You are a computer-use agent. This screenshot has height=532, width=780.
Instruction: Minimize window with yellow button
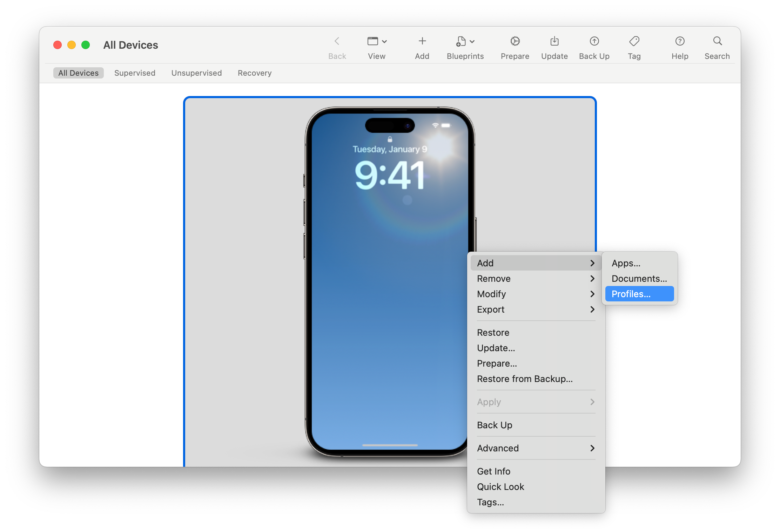coord(72,45)
